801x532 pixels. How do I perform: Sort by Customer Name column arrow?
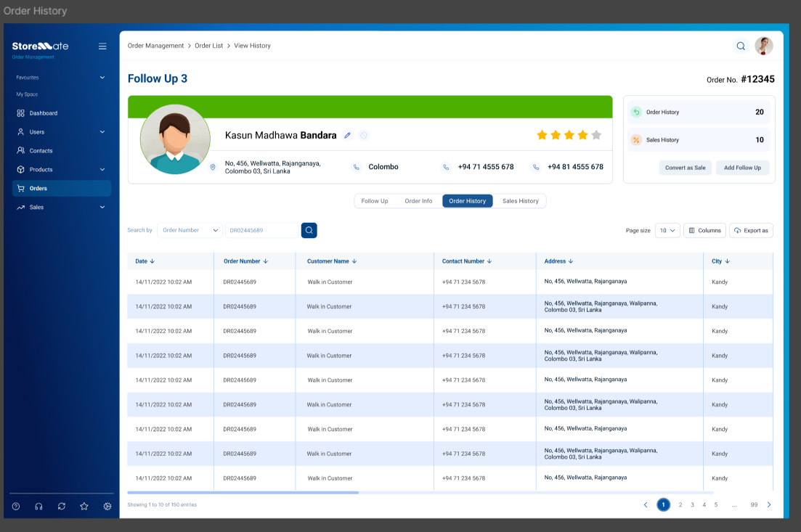click(354, 261)
